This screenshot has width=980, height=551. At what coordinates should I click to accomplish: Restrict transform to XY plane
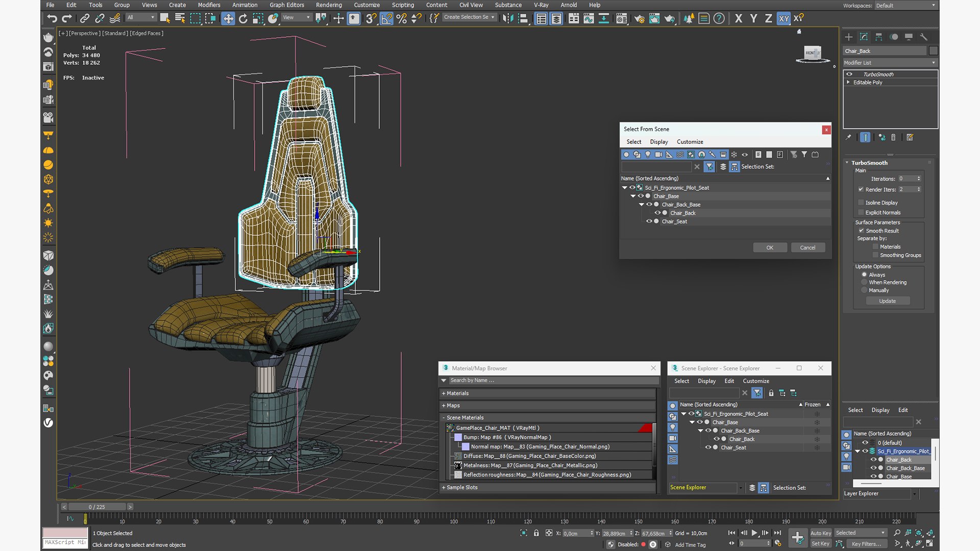[783, 18]
